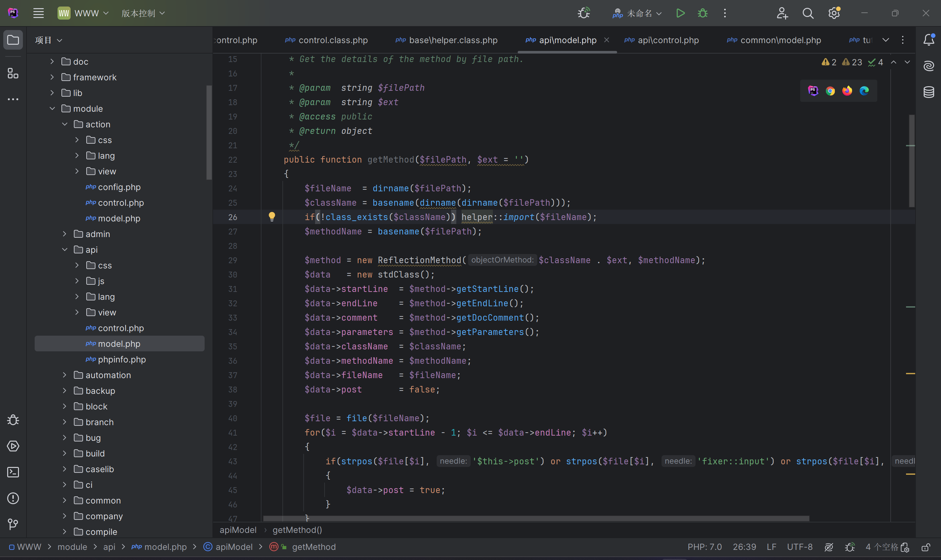Open the Terminal tool window

click(x=13, y=472)
